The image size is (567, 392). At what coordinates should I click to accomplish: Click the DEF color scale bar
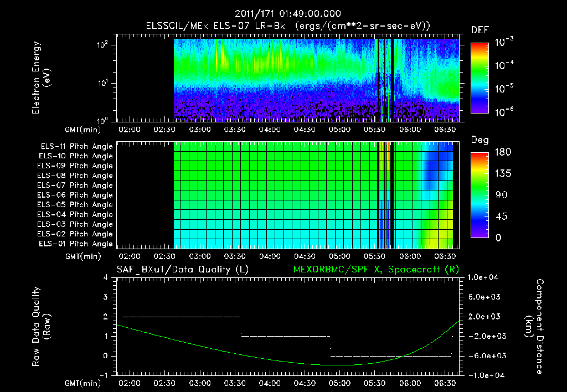coord(480,78)
